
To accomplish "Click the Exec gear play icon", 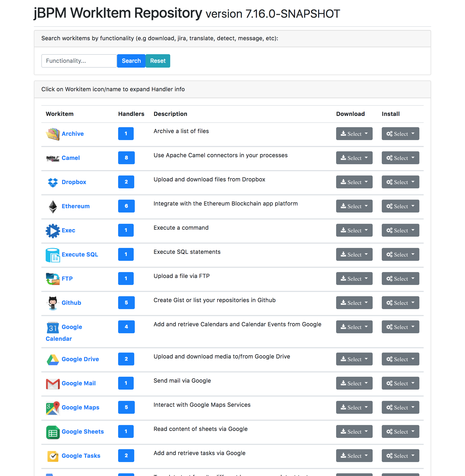I will point(53,231).
